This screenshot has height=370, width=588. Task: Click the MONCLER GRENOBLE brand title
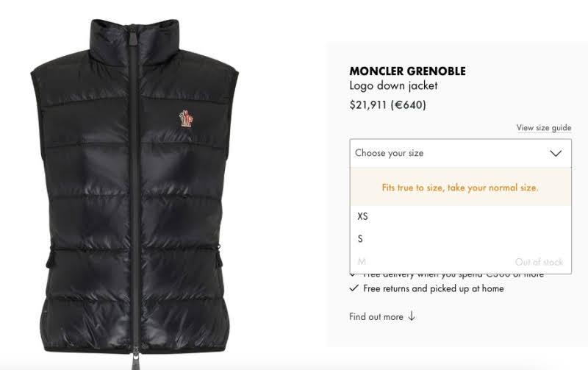point(408,71)
